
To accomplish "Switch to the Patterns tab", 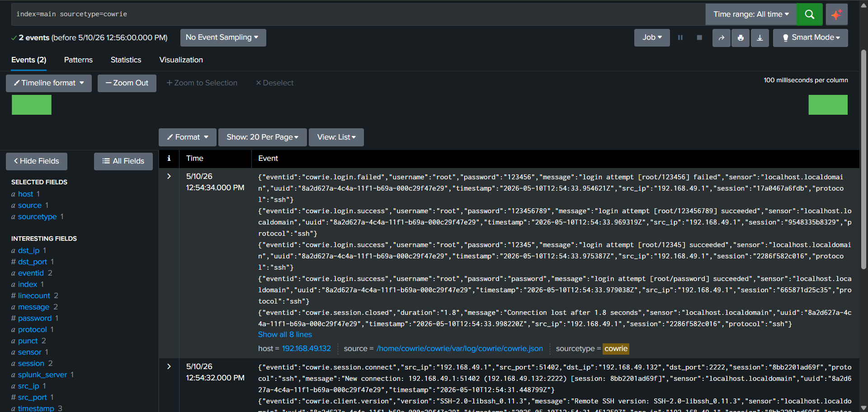I will [x=78, y=60].
